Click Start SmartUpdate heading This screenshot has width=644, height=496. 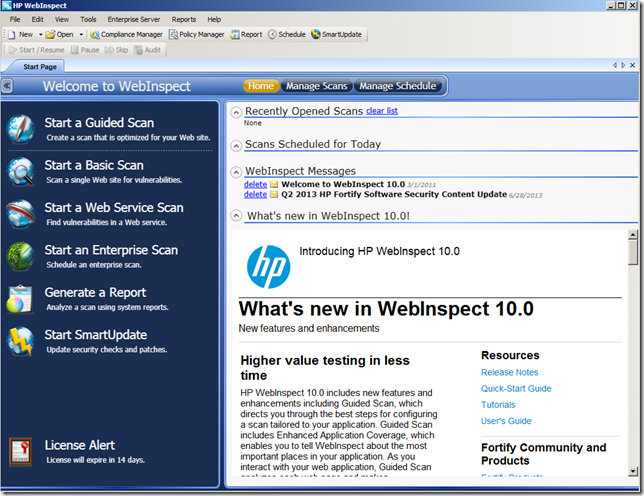coord(96,335)
